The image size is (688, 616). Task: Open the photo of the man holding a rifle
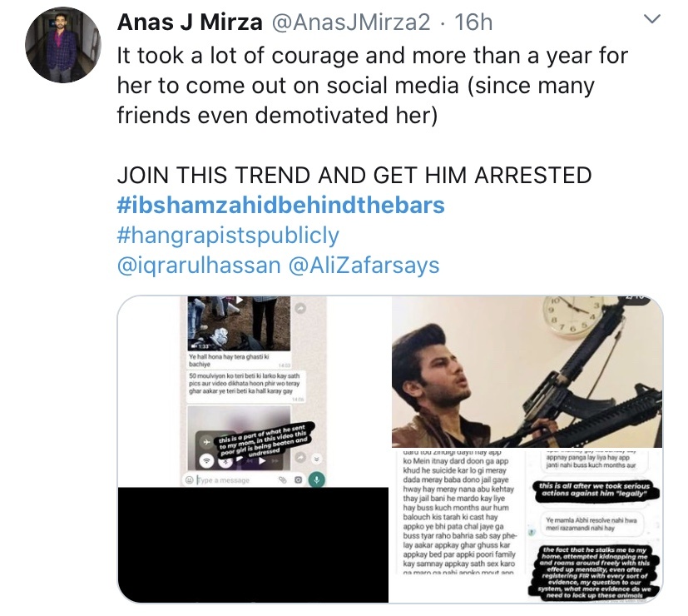pos(527,371)
